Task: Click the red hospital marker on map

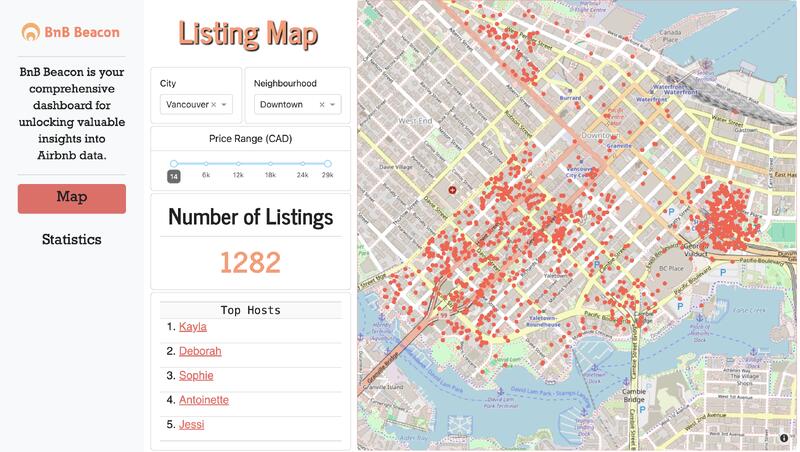Action: [452, 189]
